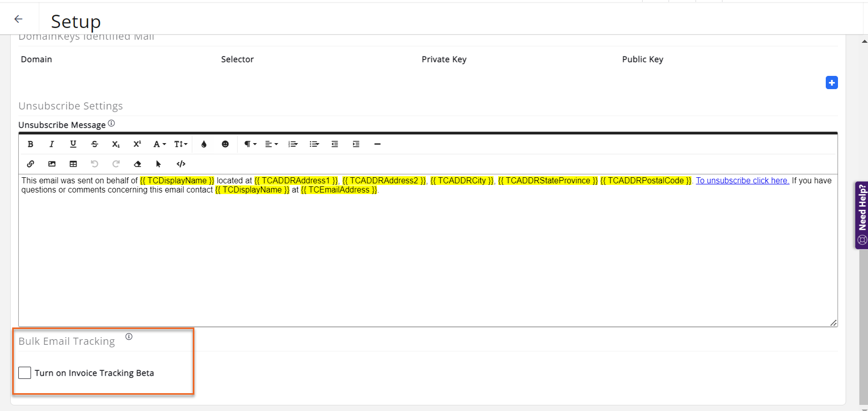
Task: Open the text color picker droplet
Action: [204, 144]
